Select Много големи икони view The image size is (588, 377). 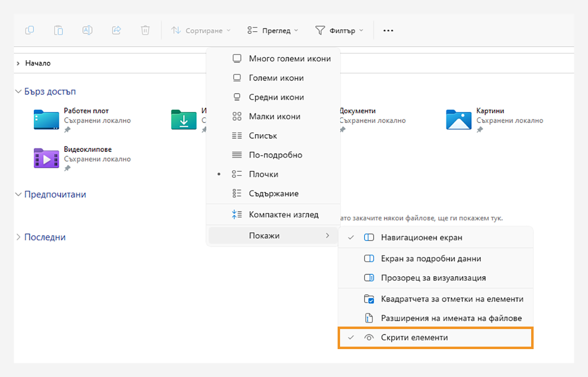pyautogui.click(x=289, y=59)
